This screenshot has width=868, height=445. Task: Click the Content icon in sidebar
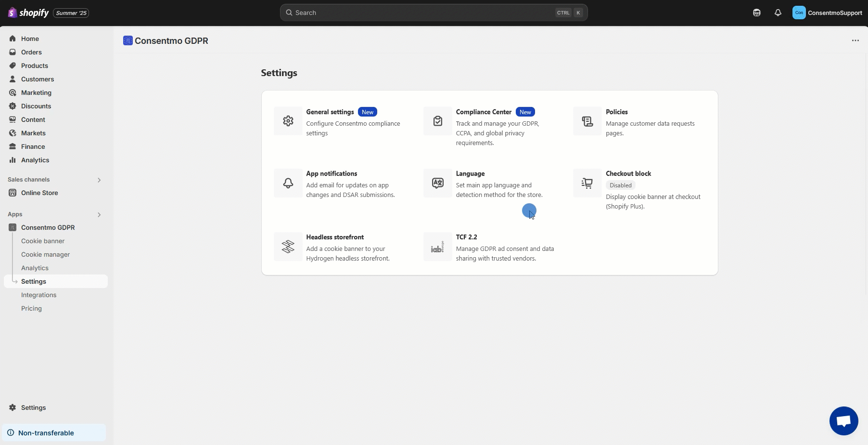click(13, 119)
